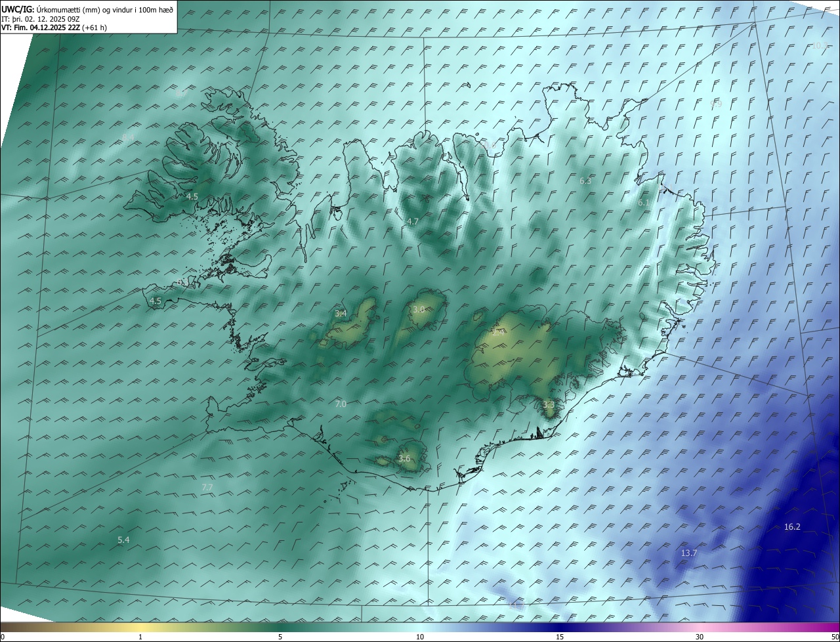Image resolution: width=840 pixels, height=642 pixels.
Task: Click the 3.0 value on the central glacier
Action: (419, 309)
